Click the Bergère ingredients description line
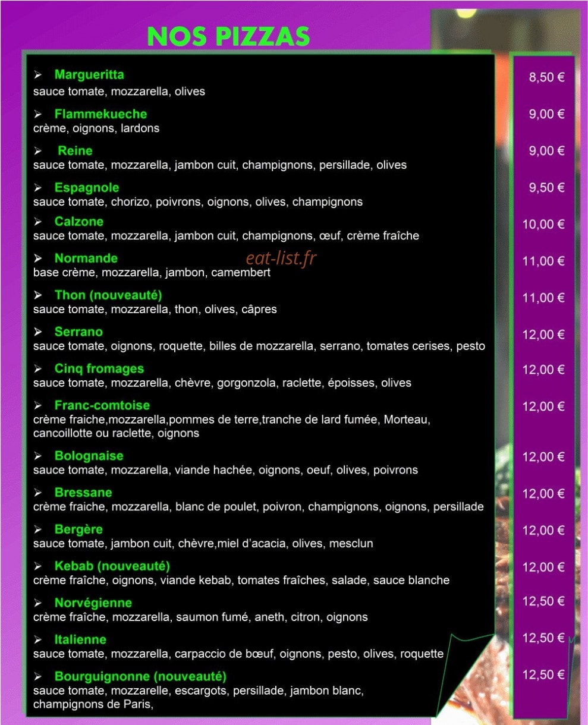This screenshot has width=588, height=725. [x=203, y=543]
